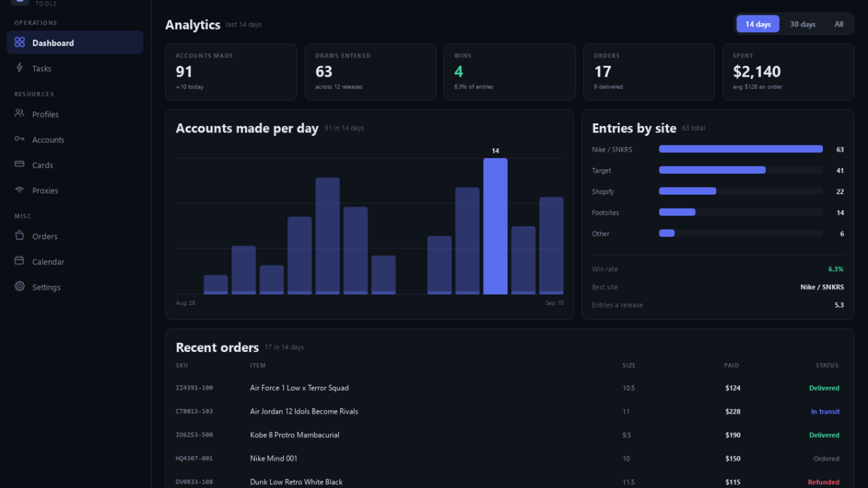
Task: Select the All time range
Action: (839, 24)
